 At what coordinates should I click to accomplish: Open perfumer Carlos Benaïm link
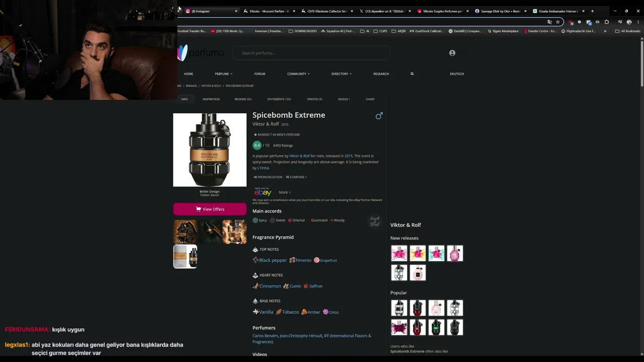click(x=265, y=336)
